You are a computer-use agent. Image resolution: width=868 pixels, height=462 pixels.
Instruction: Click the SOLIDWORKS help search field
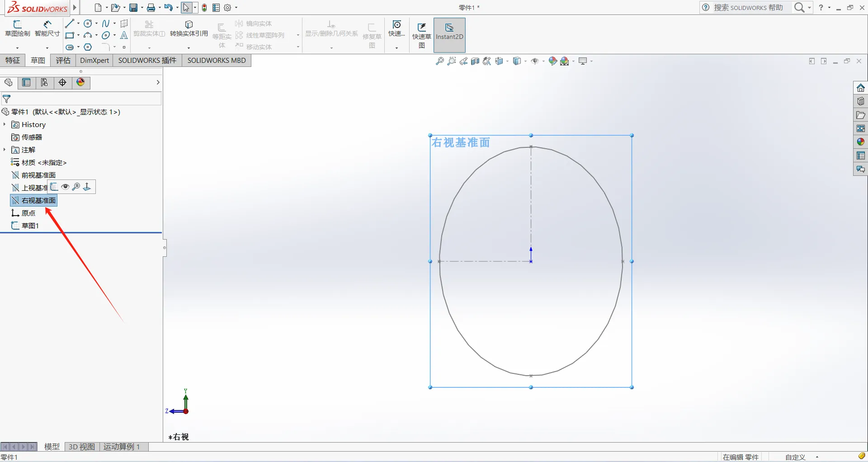pyautogui.click(x=748, y=8)
